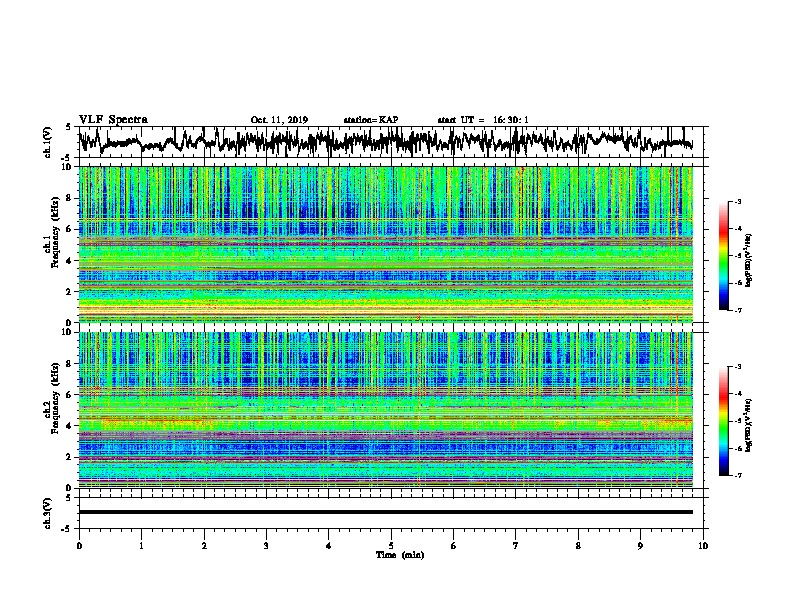This screenshot has width=792, height=612.
Task: Click the log(PSD) units label beside ch.2 colorbar
Action: (x=749, y=425)
